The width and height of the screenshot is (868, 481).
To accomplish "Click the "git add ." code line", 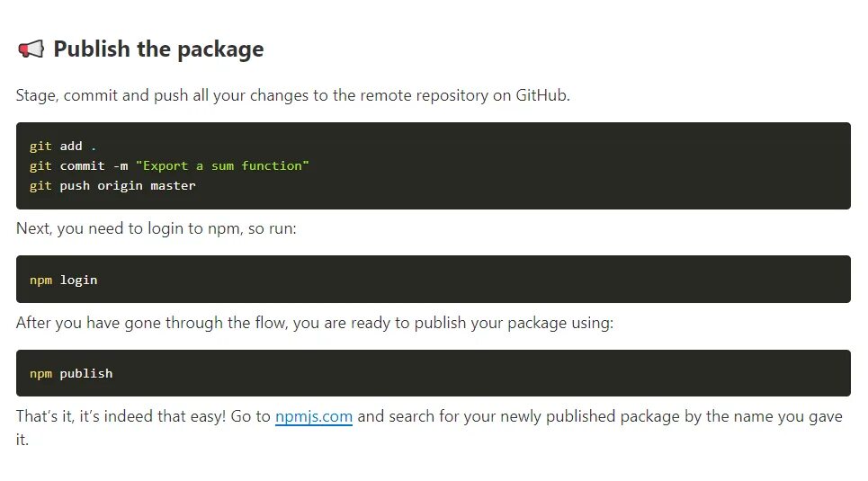I will [63, 147].
